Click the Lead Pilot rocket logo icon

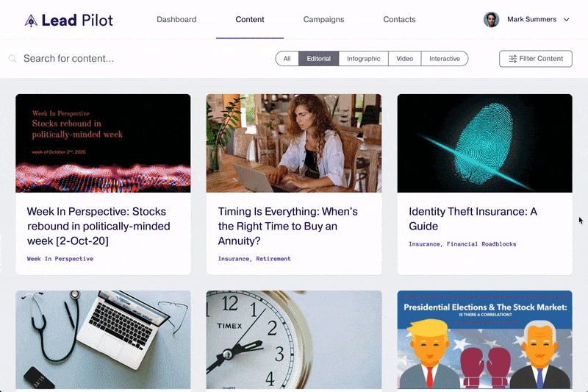31,21
